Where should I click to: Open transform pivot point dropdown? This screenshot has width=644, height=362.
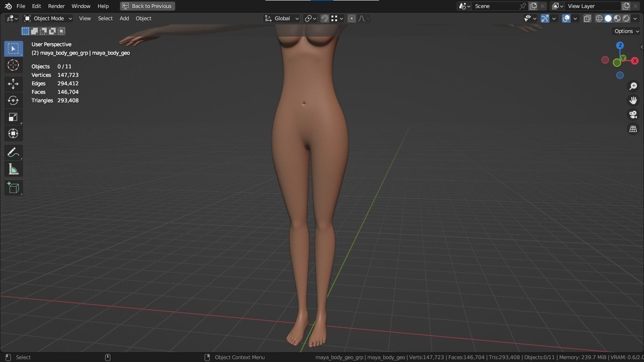pyautogui.click(x=310, y=18)
